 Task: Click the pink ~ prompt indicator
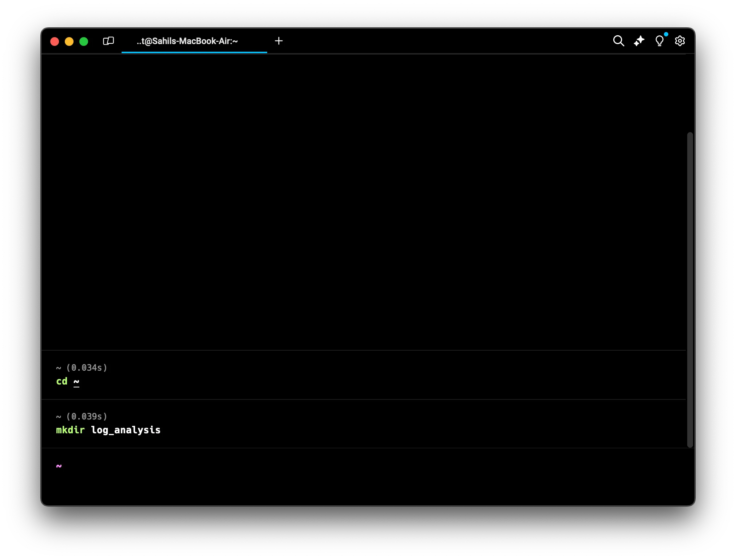(x=59, y=466)
